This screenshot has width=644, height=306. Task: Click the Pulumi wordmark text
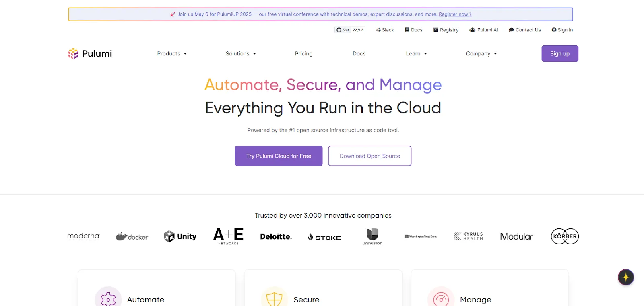(97, 53)
